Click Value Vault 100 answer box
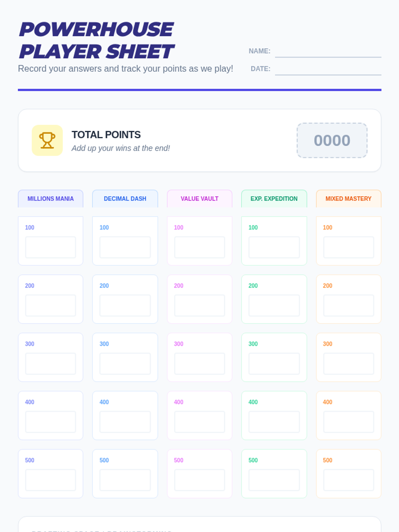This screenshot has height=532, width=399. coord(199,247)
